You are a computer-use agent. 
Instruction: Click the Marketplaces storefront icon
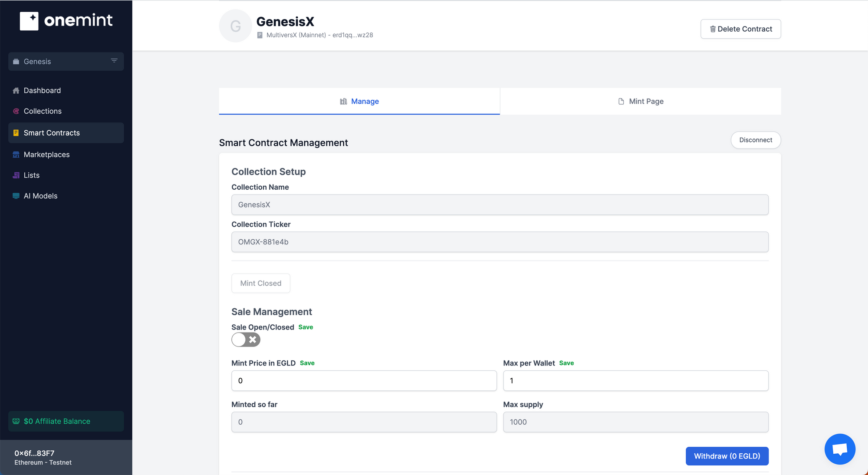[x=16, y=155]
